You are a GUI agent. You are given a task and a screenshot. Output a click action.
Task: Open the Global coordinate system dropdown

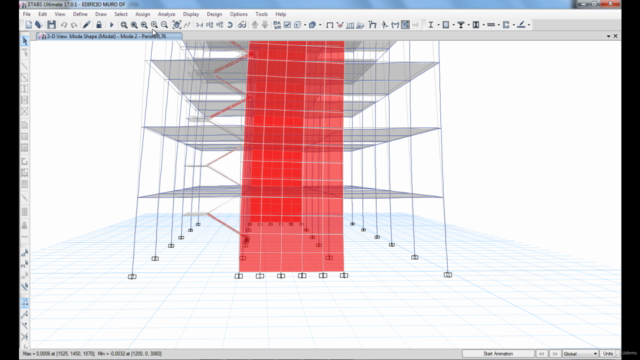tap(580, 353)
